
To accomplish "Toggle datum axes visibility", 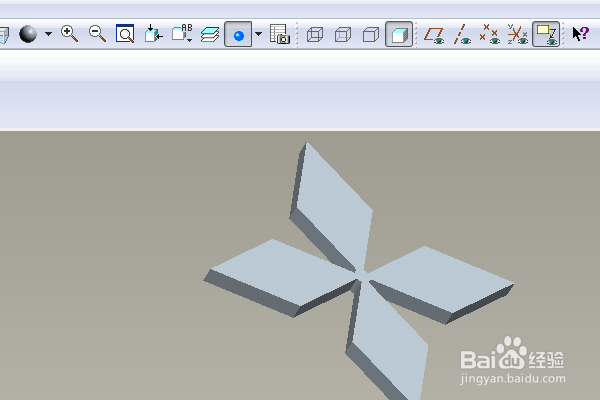I will (x=462, y=34).
